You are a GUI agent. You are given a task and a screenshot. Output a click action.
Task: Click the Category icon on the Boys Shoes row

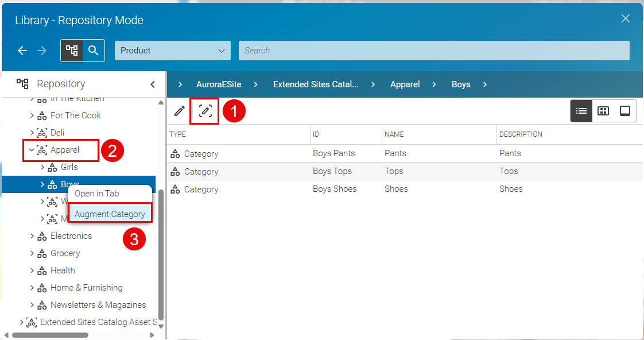174,188
